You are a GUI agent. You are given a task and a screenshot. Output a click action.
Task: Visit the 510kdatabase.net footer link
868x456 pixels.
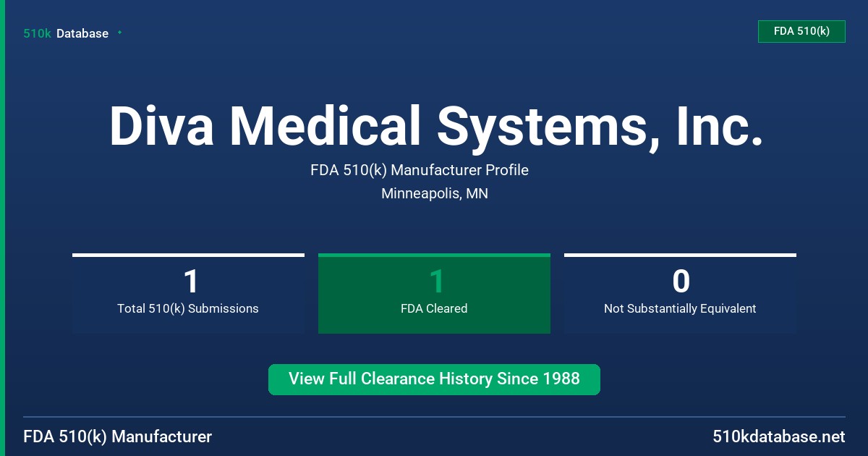point(779,436)
